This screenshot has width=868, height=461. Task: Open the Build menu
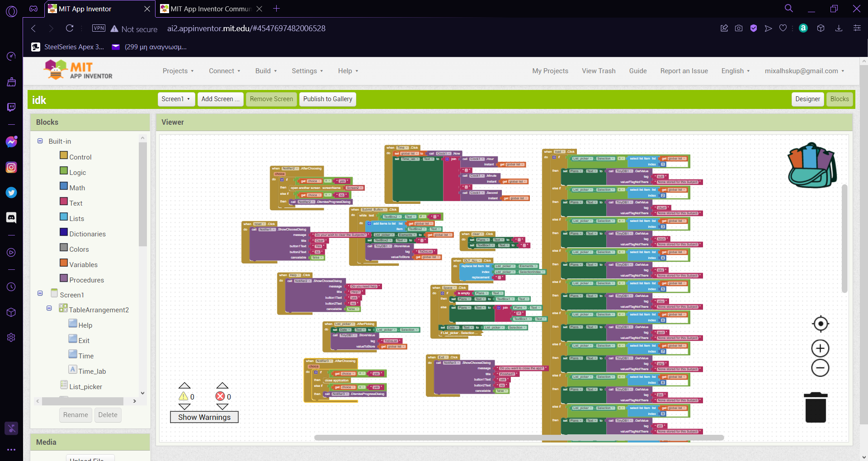(266, 71)
